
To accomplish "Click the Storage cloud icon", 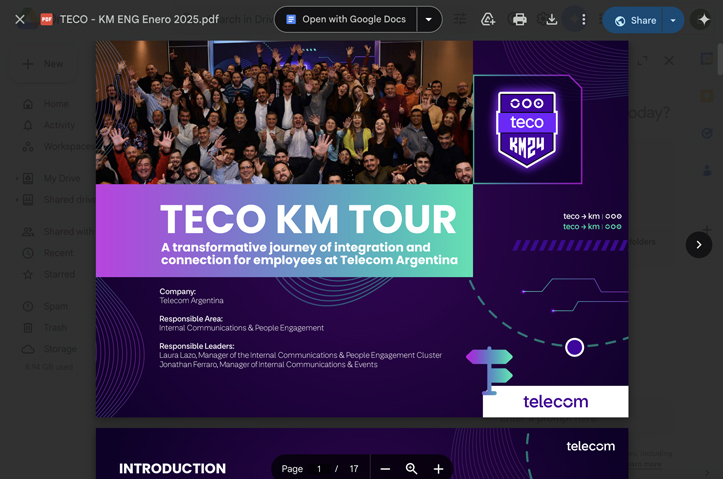I will click(28, 349).
